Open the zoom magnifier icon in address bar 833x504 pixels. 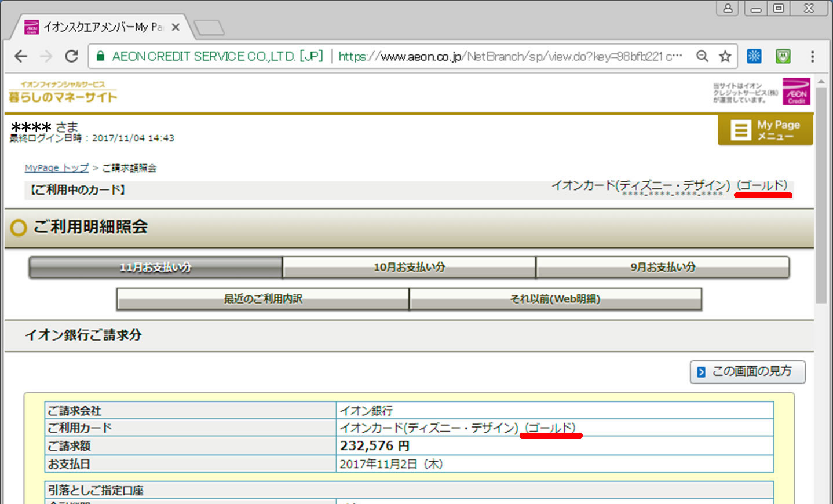pos(702,56)
